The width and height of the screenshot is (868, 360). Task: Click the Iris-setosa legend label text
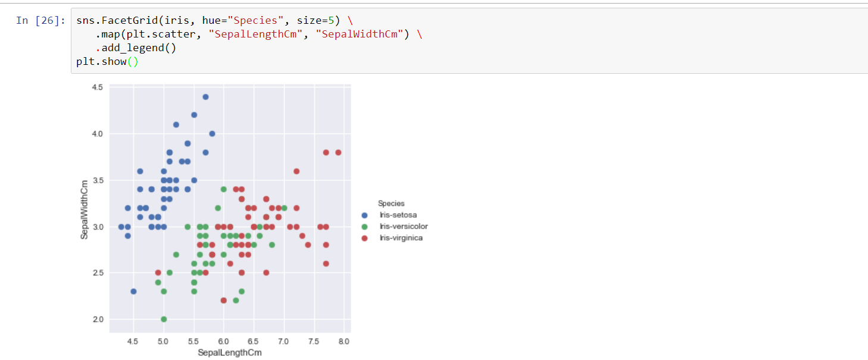[398, 215]
